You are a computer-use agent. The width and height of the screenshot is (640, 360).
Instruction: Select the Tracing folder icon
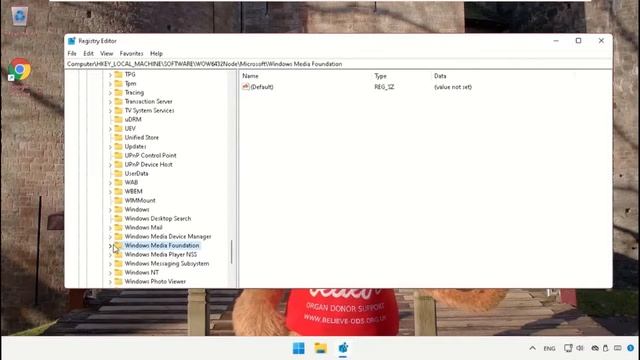(118, 92)
